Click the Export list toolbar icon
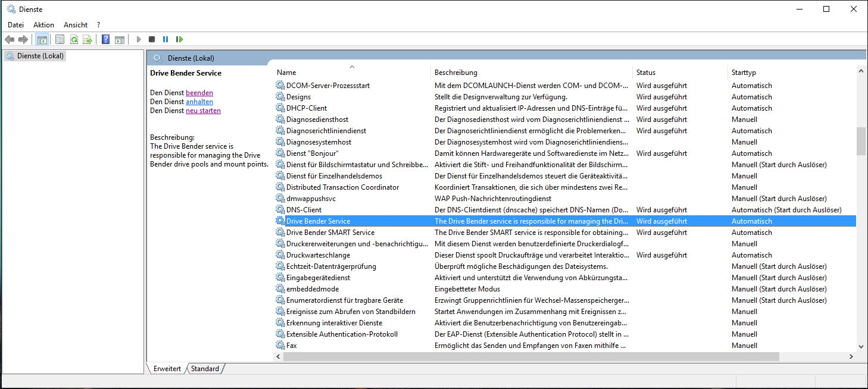 pos(88,39)
